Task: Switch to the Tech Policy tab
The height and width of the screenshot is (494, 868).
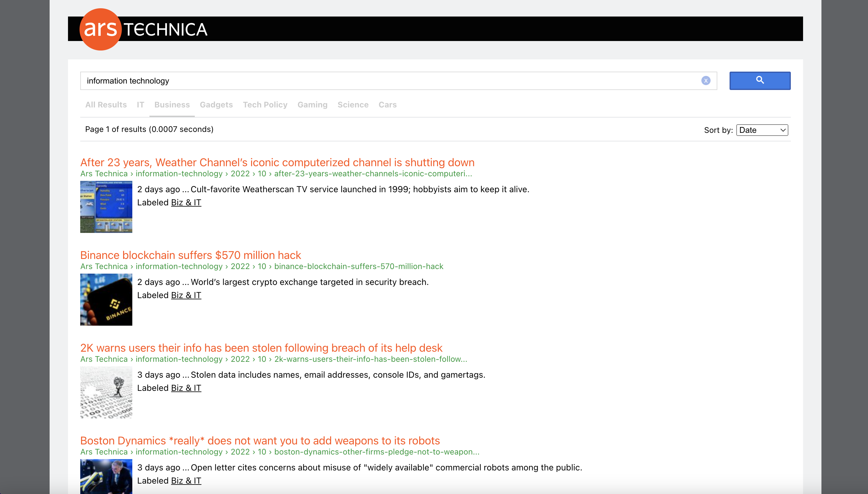Action: [x=265, y=105]
